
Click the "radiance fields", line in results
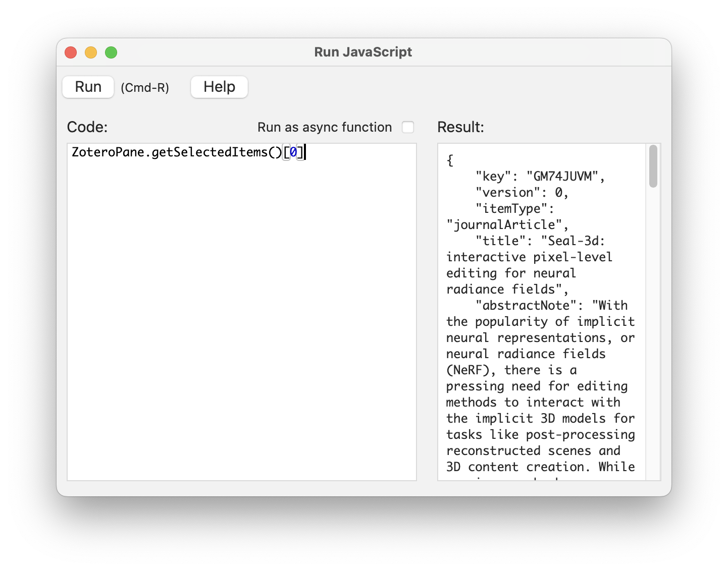pyautogui.click(x=507, y=290)
